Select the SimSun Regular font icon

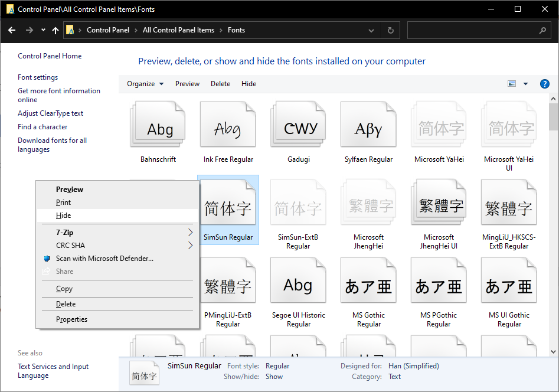point(228,202)
